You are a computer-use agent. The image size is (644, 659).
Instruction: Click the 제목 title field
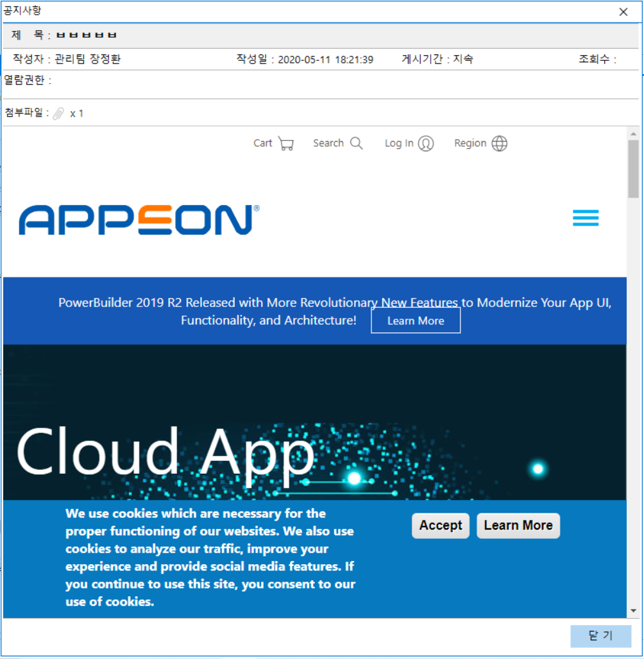point(87,35)
